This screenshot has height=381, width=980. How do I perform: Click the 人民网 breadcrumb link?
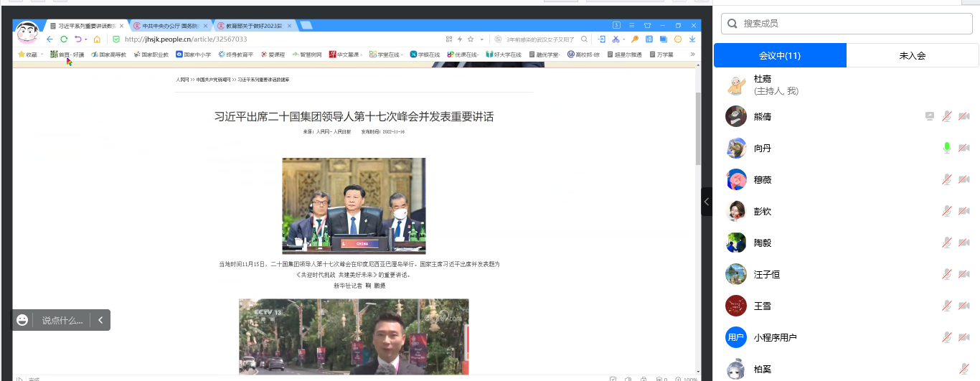pos(182,80)
